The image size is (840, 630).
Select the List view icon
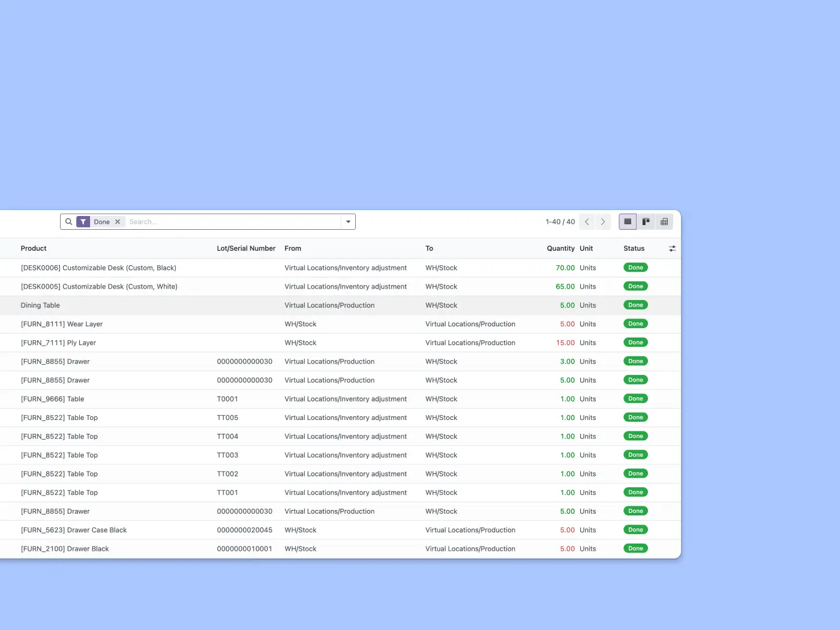627,221
